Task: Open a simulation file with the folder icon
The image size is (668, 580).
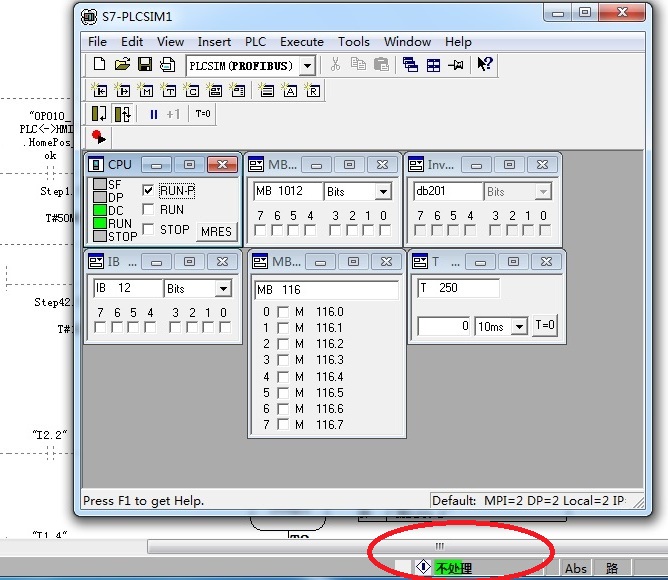Action: coord(122,64)
